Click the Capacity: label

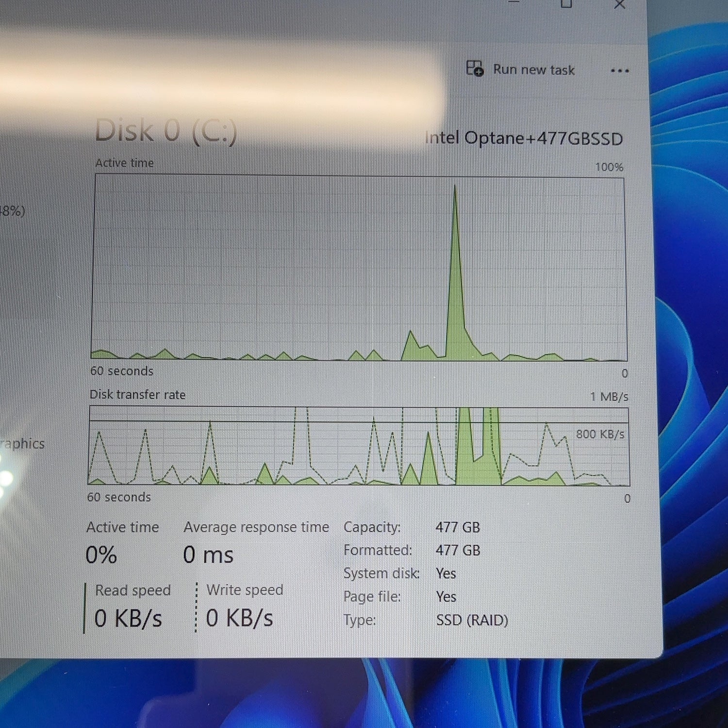372,527
